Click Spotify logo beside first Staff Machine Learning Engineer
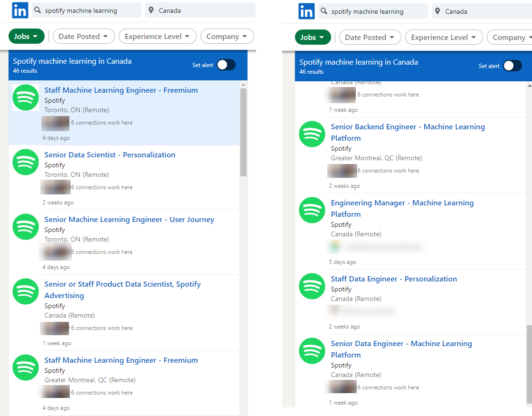Image resolution: width=532 pixels, height=416 pixels. tap(26, 97)
